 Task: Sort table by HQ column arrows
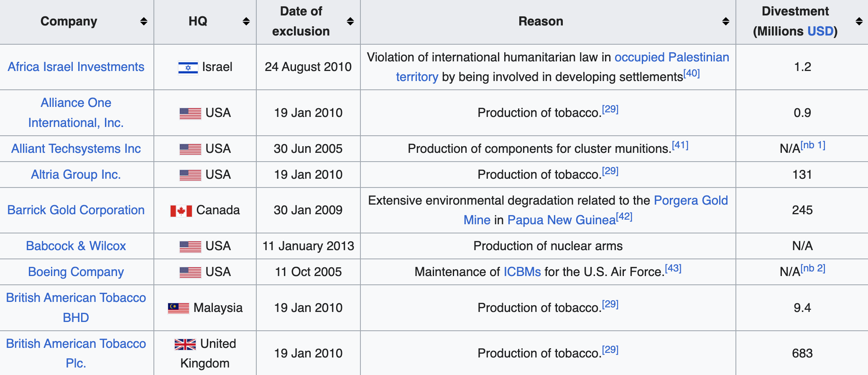click(246, 21)
